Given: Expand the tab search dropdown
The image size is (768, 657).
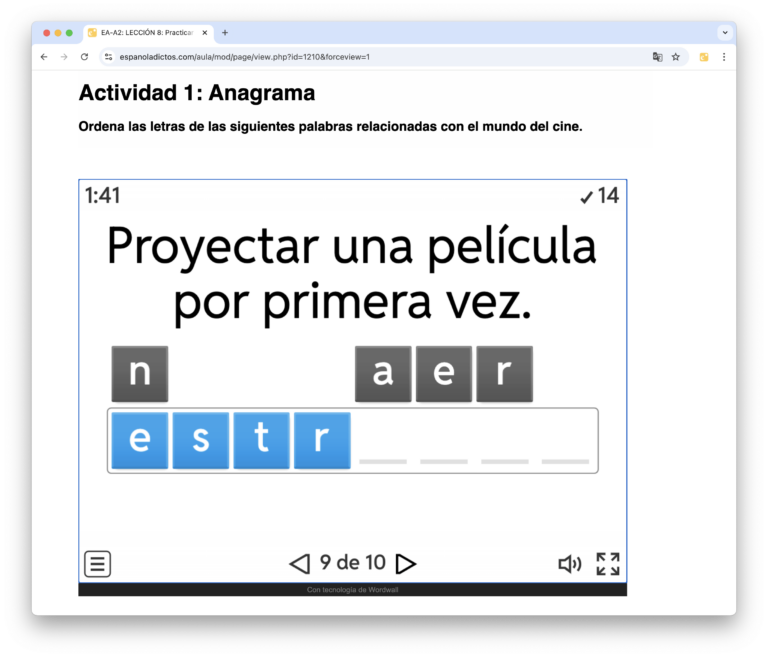Looking at the screenshot, I should click(x=725, y=33).
